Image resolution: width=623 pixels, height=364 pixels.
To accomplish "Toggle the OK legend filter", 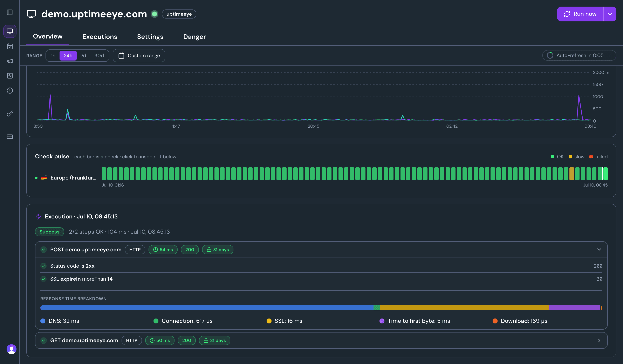I will point(557,157).
